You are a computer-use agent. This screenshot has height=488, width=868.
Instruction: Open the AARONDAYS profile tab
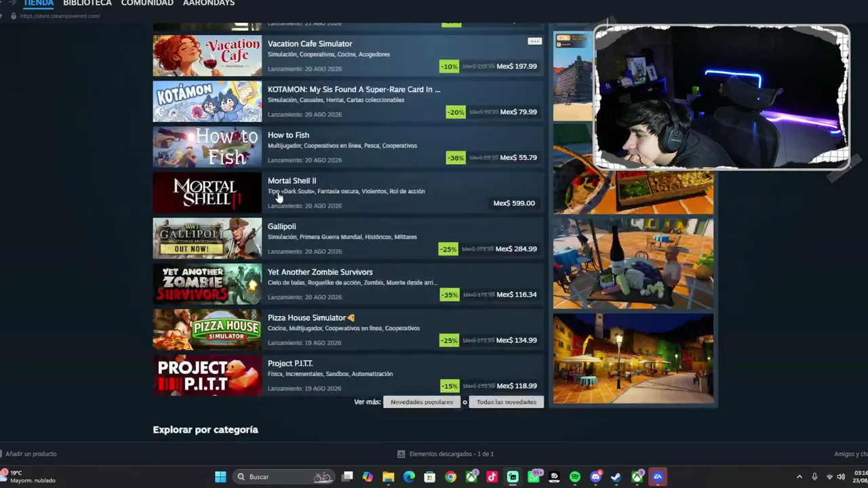tap(209, 3)
